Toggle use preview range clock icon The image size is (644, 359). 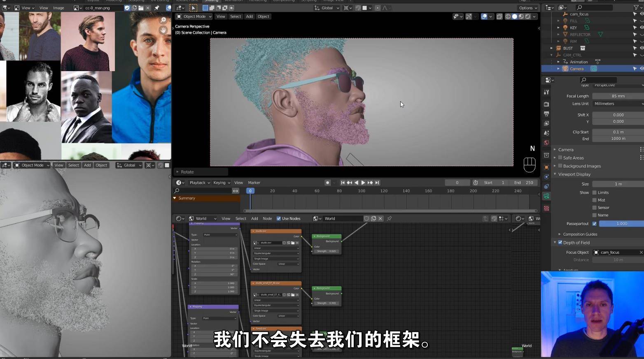(x=476, y=183)
